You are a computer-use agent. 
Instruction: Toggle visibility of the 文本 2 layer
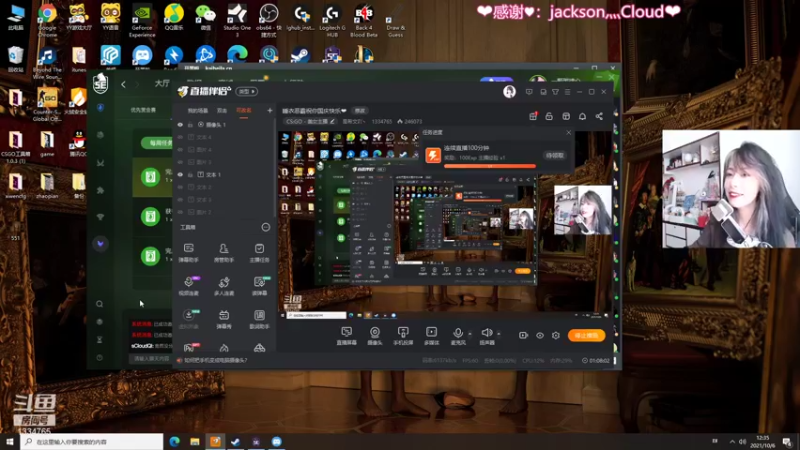180,187
